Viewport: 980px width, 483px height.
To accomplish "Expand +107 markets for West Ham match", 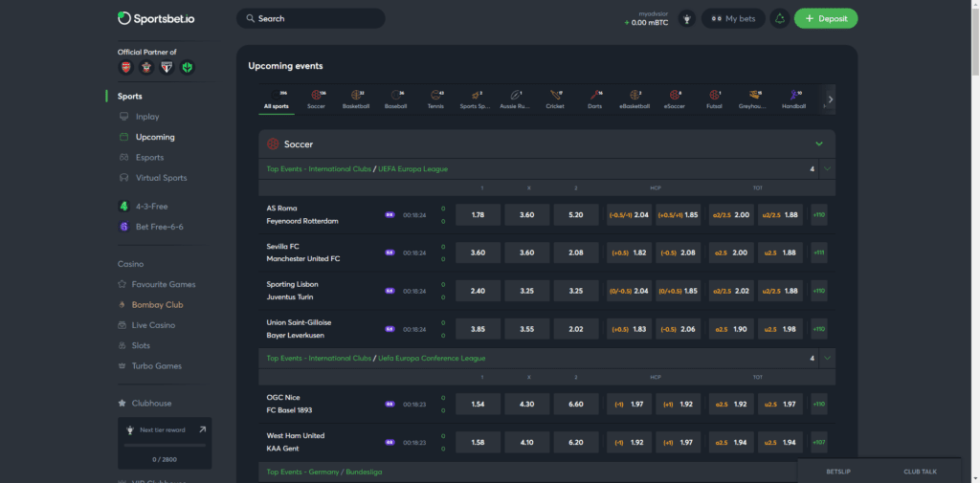I will [x=819, y=443].
